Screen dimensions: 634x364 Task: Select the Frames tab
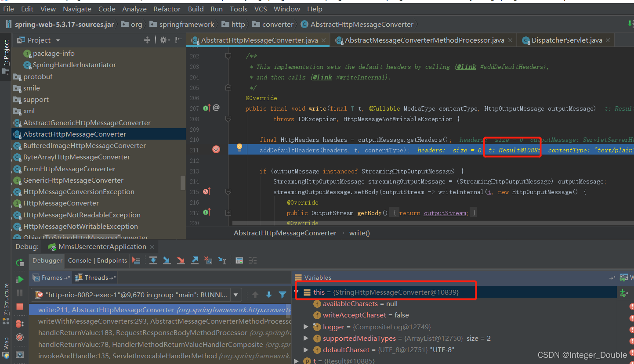pyautogui.click(x=52, y=278)
